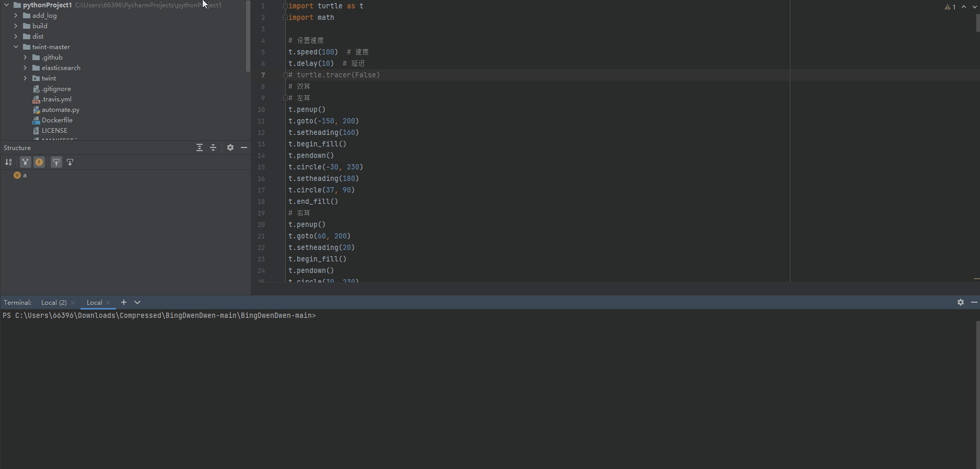The height and width of the screenshot is (469, 980).
Task: Expand the elasticsearch folder
Action: (25, 68)
